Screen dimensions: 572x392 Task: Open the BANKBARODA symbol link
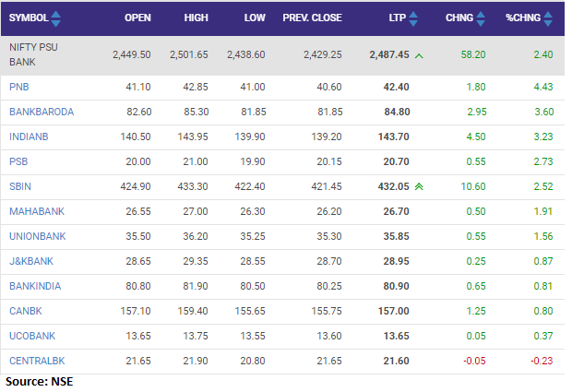(x=41, y=112)
